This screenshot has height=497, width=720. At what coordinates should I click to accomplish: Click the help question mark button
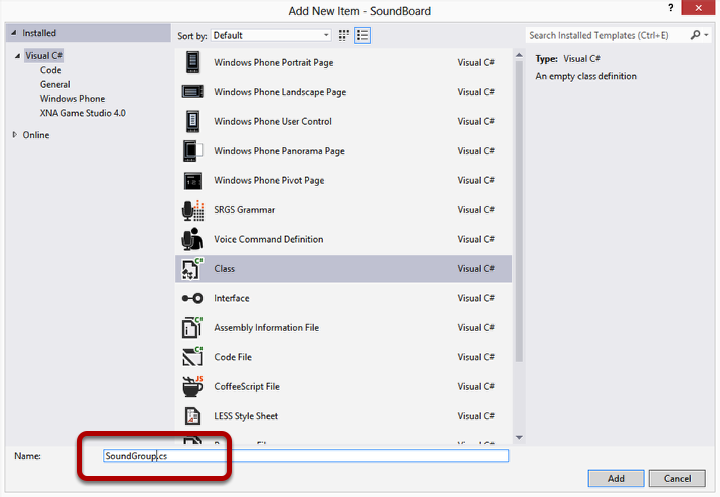(671, 8)
